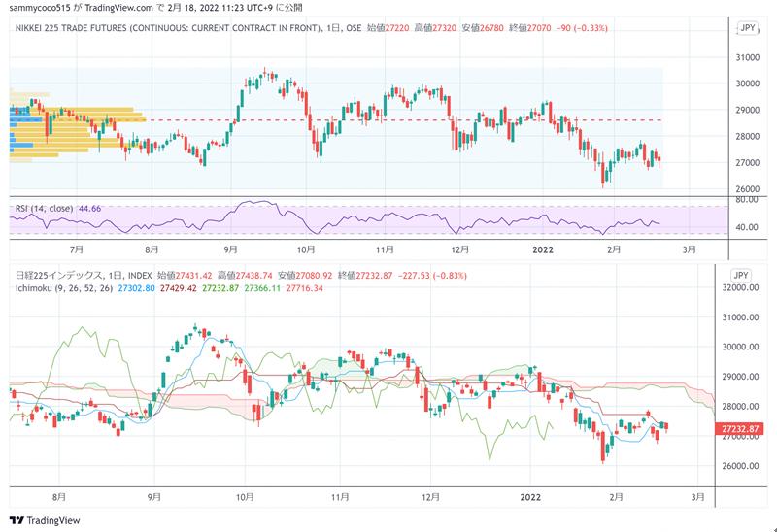The image size is (777, 532).
Task: Click the TradingView.com link in the header
Action: (118, 8)
